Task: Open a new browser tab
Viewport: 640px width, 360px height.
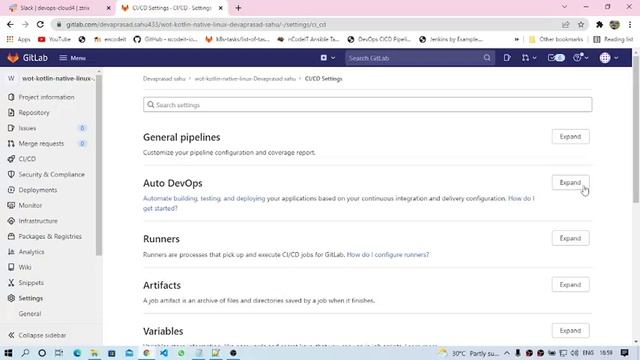Action: tap(238, 8)
